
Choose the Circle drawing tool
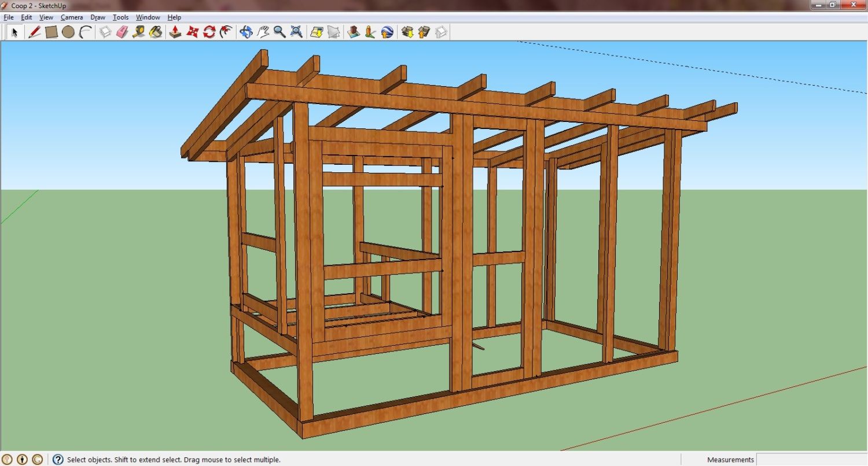(68, 32)
